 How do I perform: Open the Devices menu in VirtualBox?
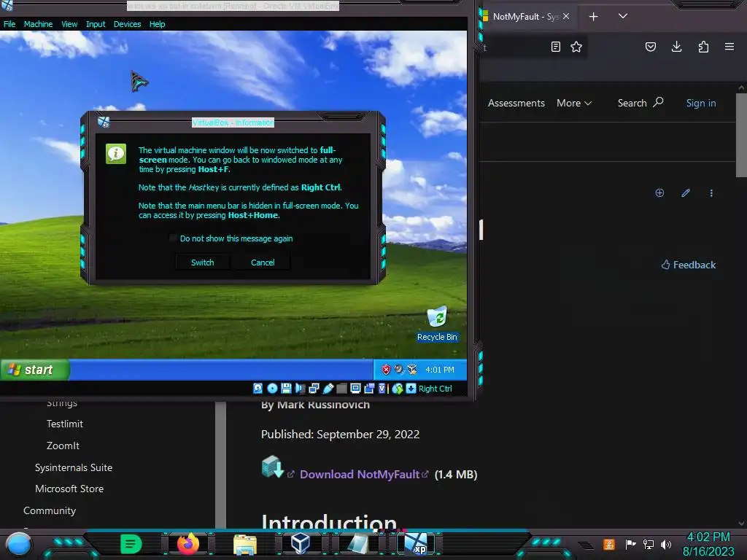127,24
